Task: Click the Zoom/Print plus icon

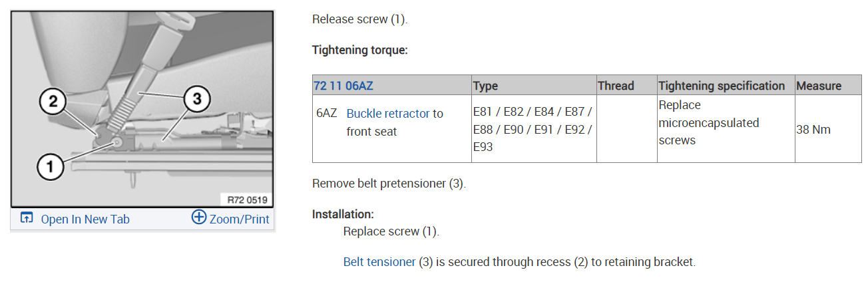Action: [x=198, y=217]
